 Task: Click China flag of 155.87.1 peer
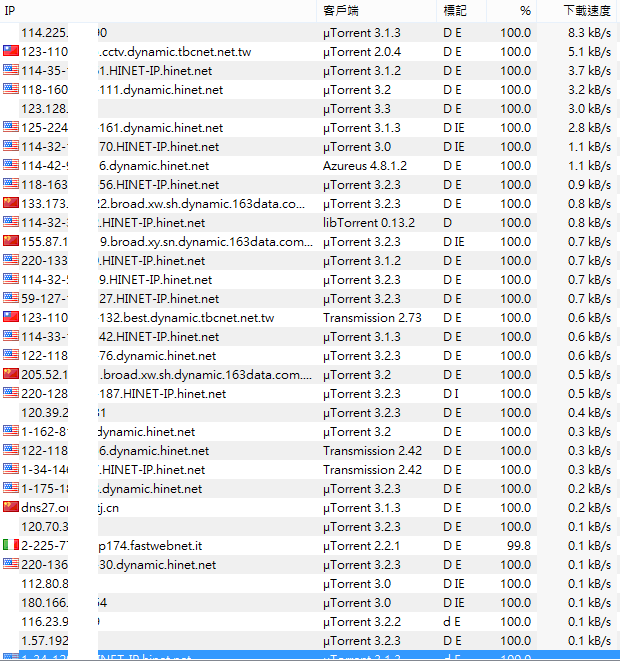pyautogui.click(x=11, y=241)
